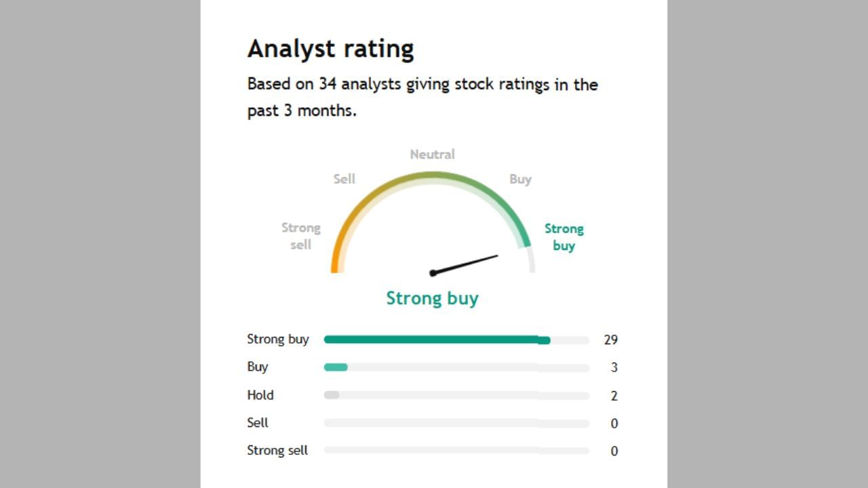The width and height of the screenshot is (868, 488).
Task: Click the Hold count of 2
Action: [614, 396]
